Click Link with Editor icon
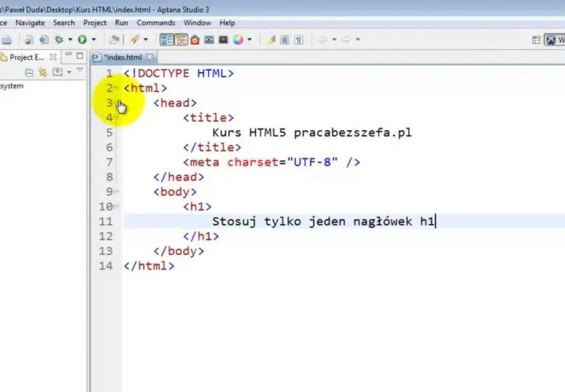The height and width of the screenshot is (392, 565). (x=43, y=72)
